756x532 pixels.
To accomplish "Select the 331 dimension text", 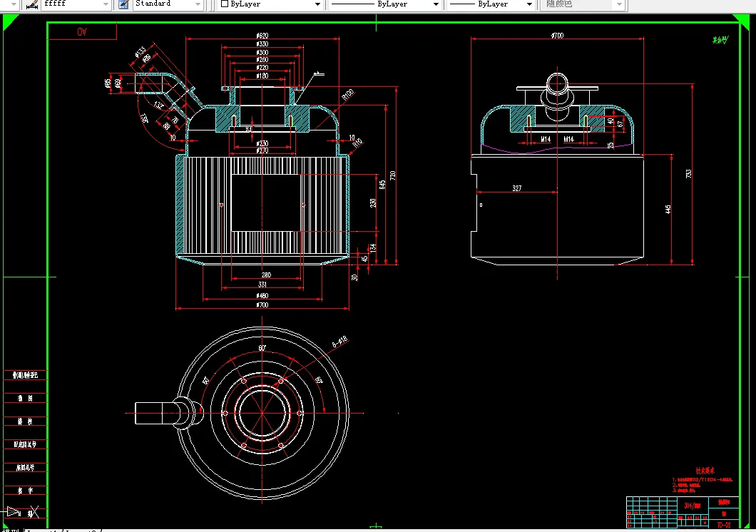I will click(x=262, y=285).
